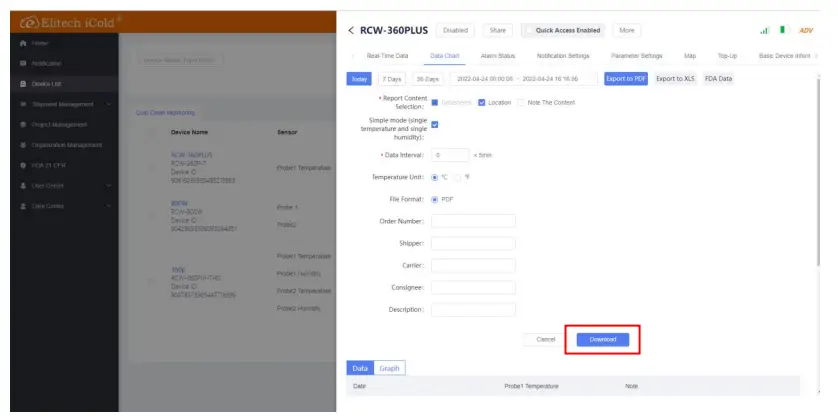Image resolution: width=838 pixels, height=416 pixels.
Task: Click the Carrier input field
Action: (473, 265)
